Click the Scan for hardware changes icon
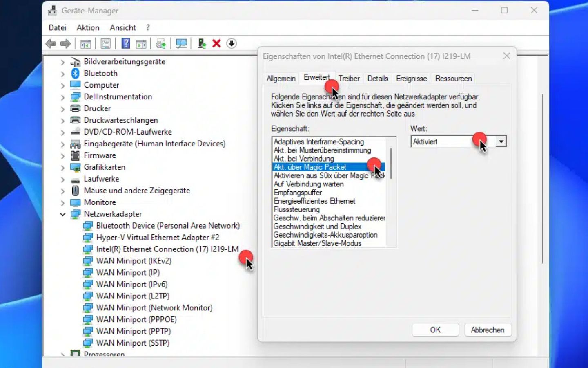This screenshot has height=368, width=588. coord(181,43)
